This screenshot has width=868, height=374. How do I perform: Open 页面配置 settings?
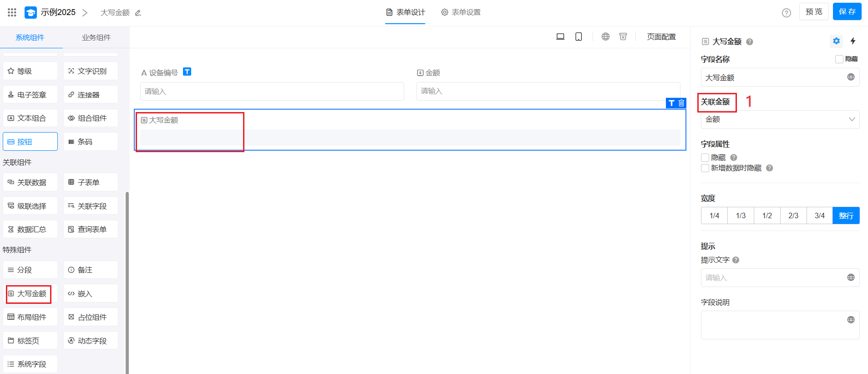click(x=661, y=37)
